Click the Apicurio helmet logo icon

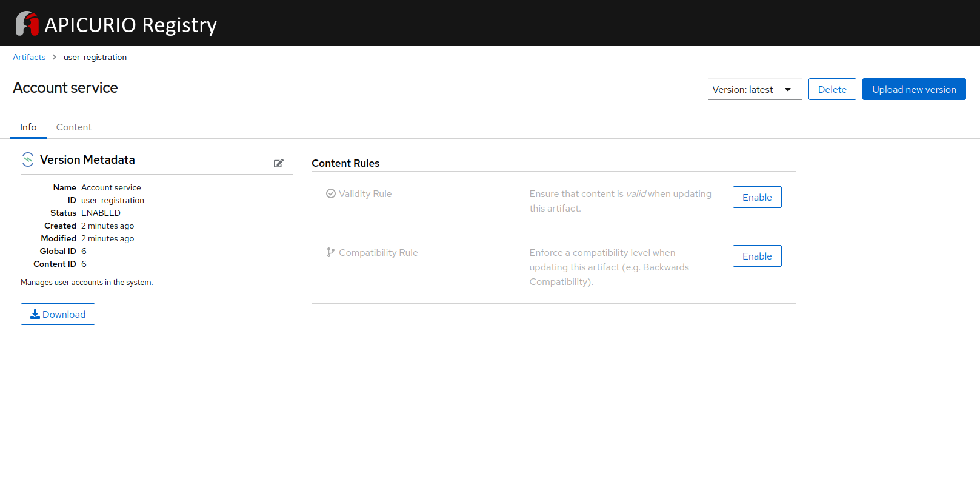pyautogui.click(x=27, y=24)
